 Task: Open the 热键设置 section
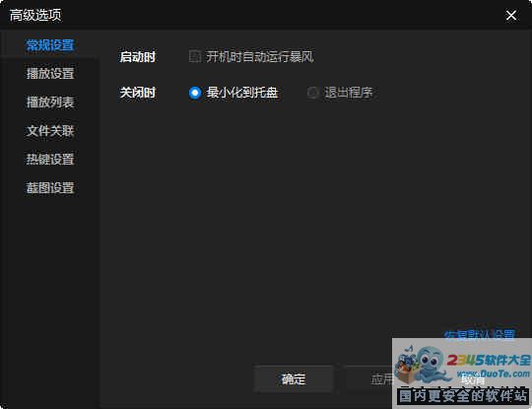pos(50,160)
